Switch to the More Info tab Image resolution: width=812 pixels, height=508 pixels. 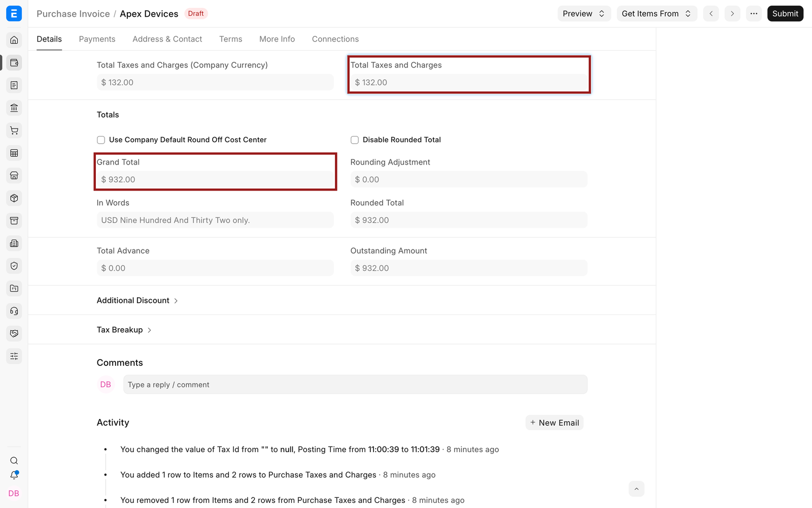tap(277, 39)
